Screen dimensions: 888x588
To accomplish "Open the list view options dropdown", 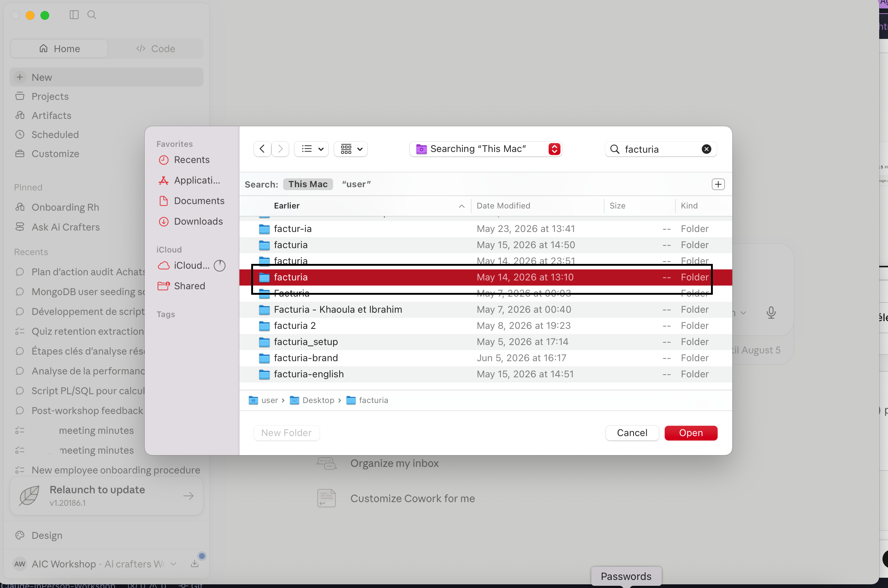I will coord(311,149).
